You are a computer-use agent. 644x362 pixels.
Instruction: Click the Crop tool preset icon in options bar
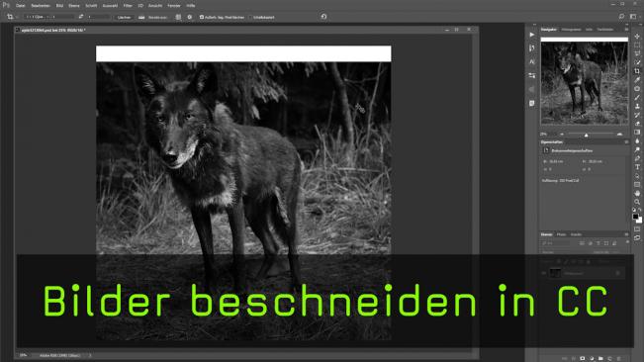10,17
